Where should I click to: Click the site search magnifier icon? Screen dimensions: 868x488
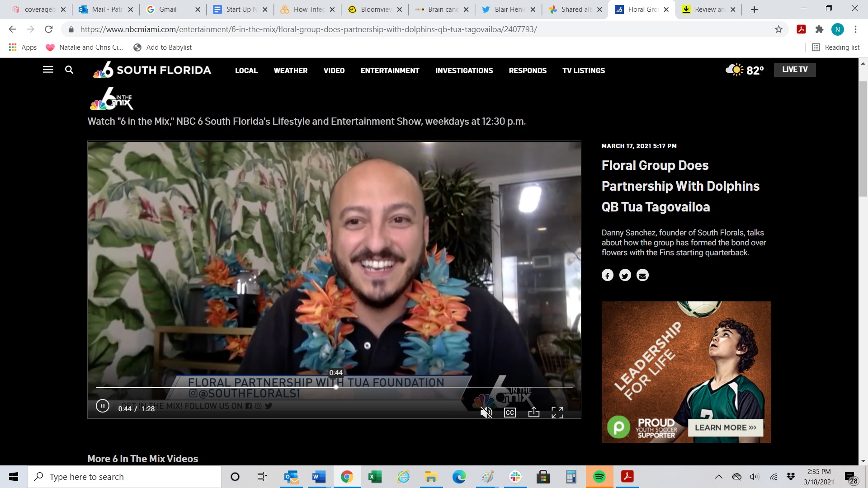tap(69, 70)
